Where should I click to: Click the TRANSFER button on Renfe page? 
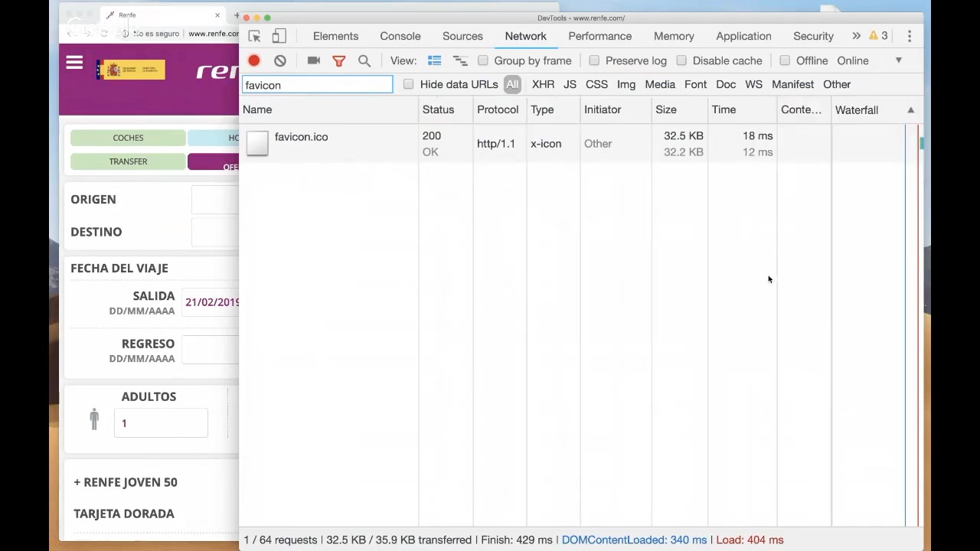point(128,161)
